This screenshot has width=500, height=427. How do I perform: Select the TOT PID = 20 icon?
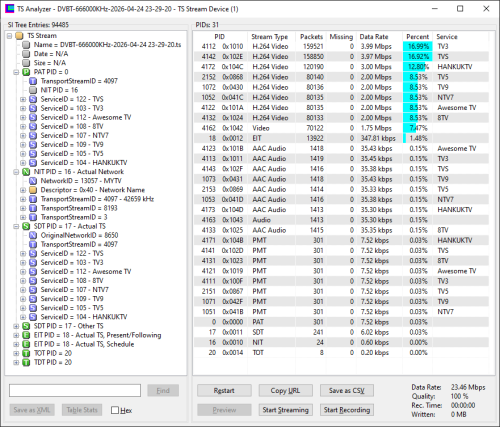pos(26,353)
